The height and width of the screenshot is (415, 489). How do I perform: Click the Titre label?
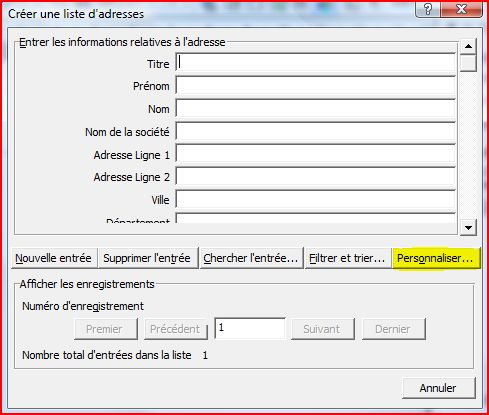pos(158,64)
